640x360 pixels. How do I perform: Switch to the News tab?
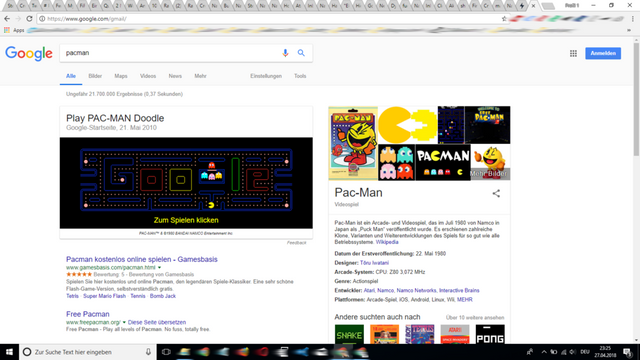175,76
